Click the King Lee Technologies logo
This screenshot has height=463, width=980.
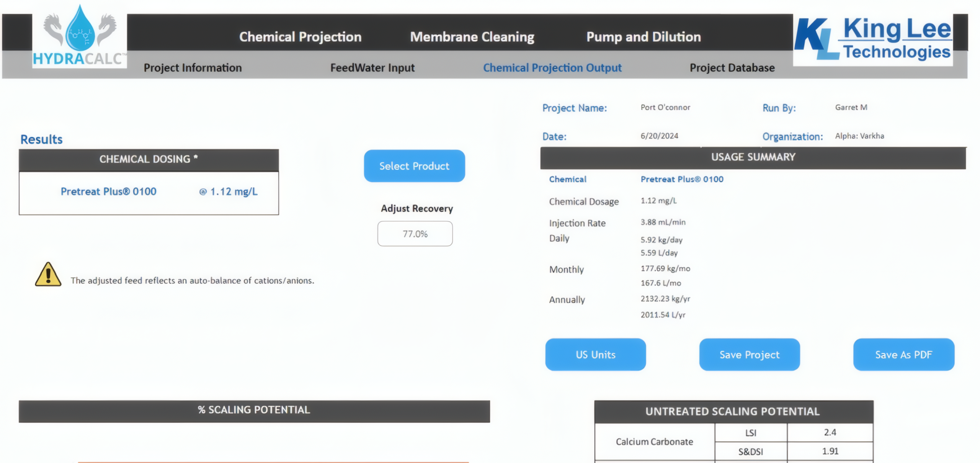(873, 39)
